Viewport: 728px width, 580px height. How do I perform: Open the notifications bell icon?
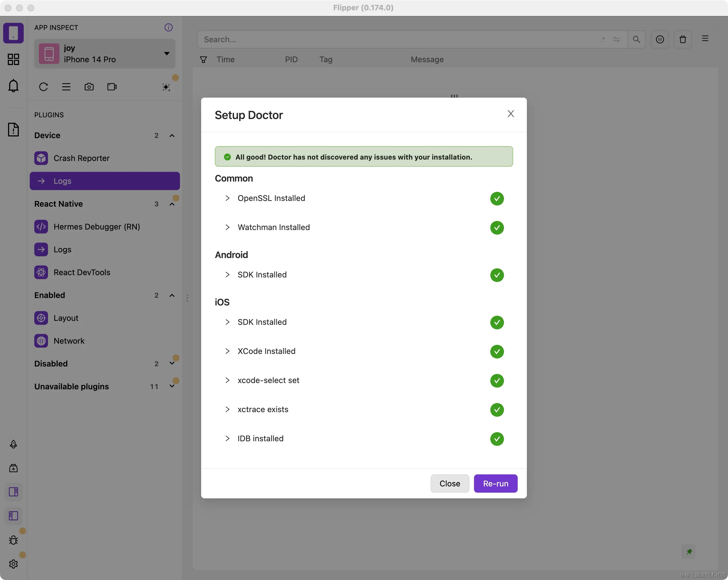click(x=13, y=85)
